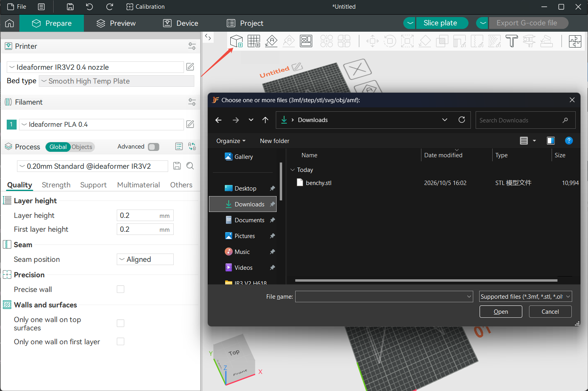Screen dimensions: 588x391
Task: Click the Slice plate button
Action: tap(442, 23)
